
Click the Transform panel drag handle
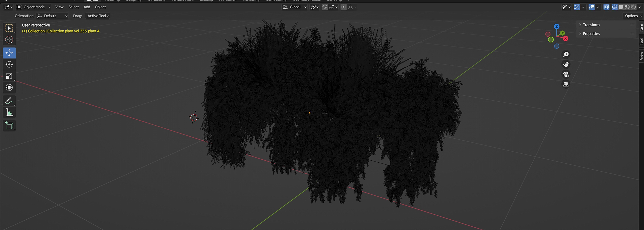632,25
